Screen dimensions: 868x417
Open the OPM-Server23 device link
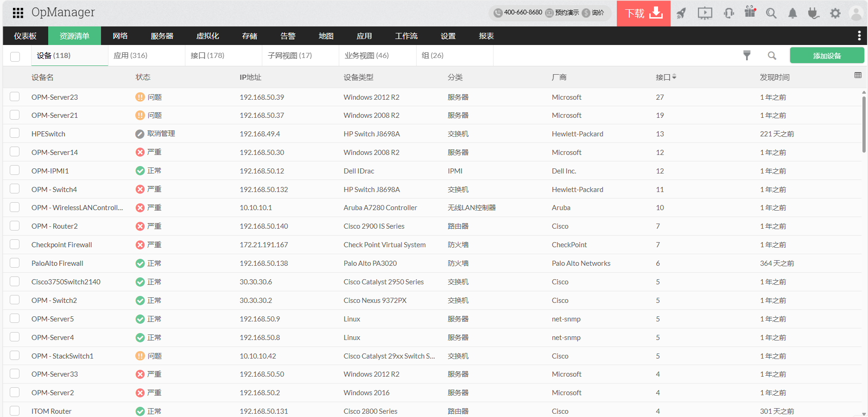55,97
